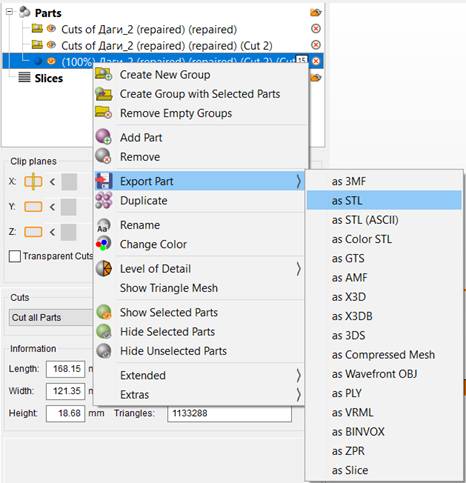The image size is (466, 483).
Task: Export part as BINVOX
Action: pyautogui.click(x=384, y=432)
